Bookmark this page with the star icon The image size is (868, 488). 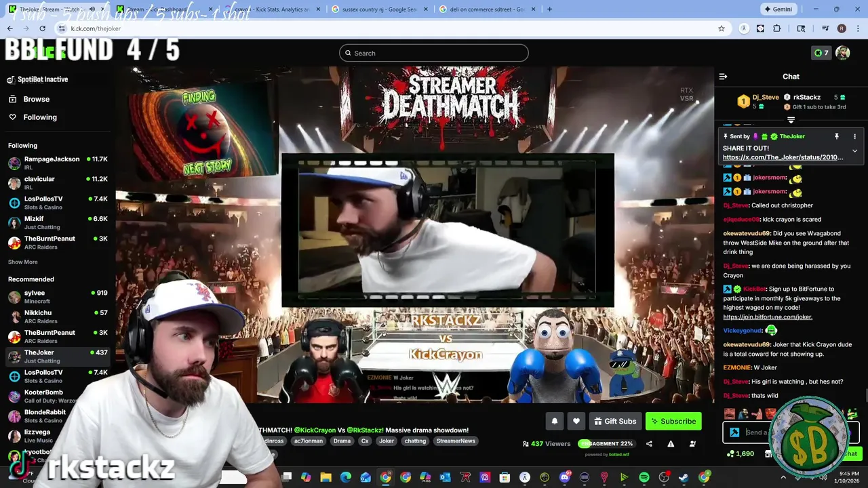[722, 28]
